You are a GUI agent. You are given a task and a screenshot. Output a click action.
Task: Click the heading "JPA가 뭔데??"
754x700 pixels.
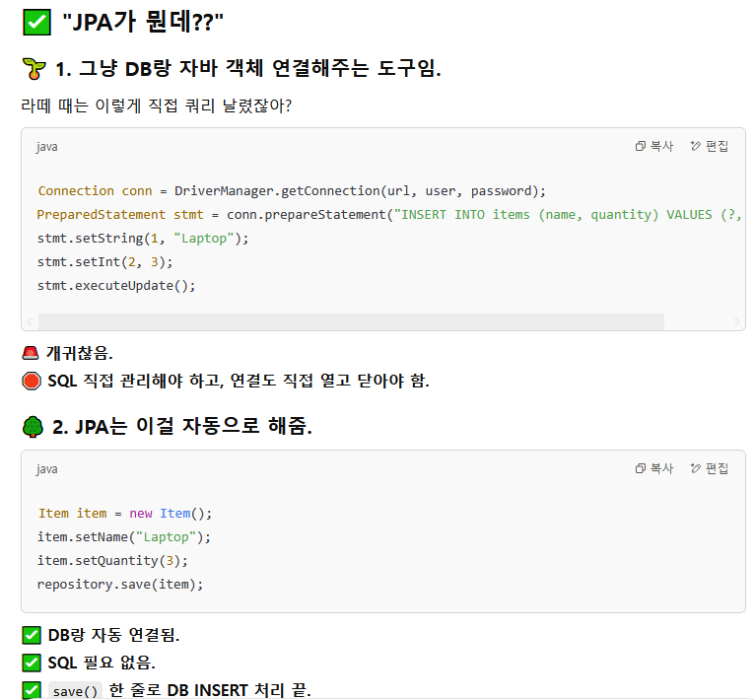[143, 22]
